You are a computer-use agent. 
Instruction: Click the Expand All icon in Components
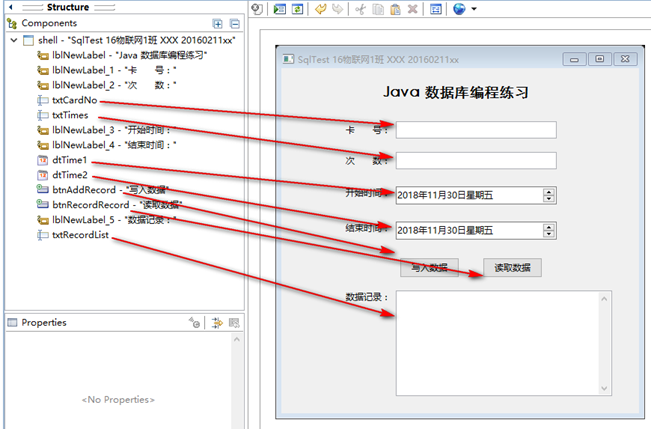coord(218,24)
